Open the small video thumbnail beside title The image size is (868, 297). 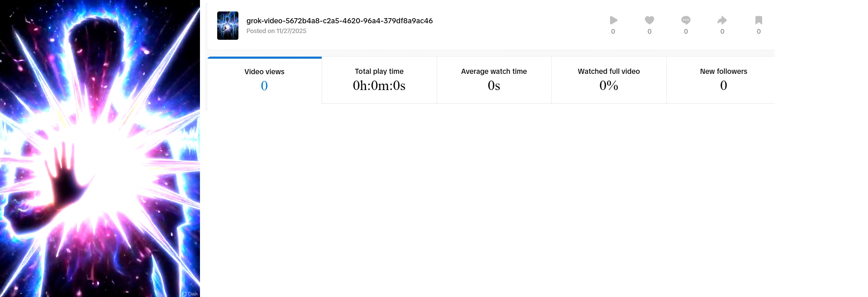tap(228, 26)
